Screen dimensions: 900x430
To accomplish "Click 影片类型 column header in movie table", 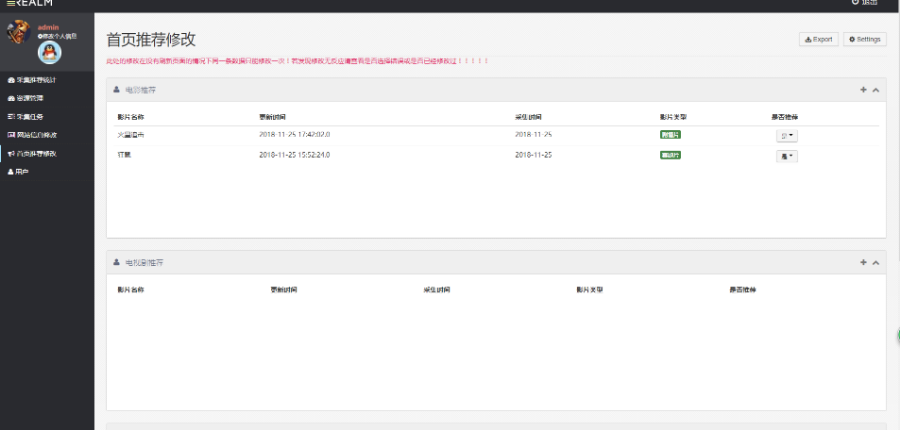I will tap(673, 117).
